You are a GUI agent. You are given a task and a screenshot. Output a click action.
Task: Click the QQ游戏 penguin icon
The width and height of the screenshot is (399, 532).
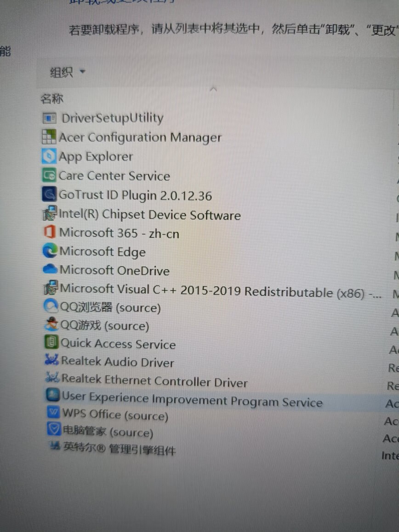[x=52, y=324]
